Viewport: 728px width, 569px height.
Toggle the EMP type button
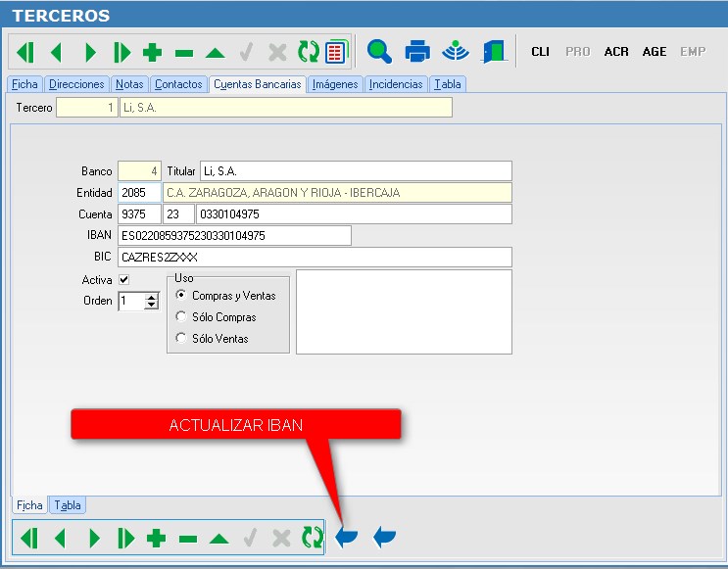pyautogui.click(x=693, y=52)
